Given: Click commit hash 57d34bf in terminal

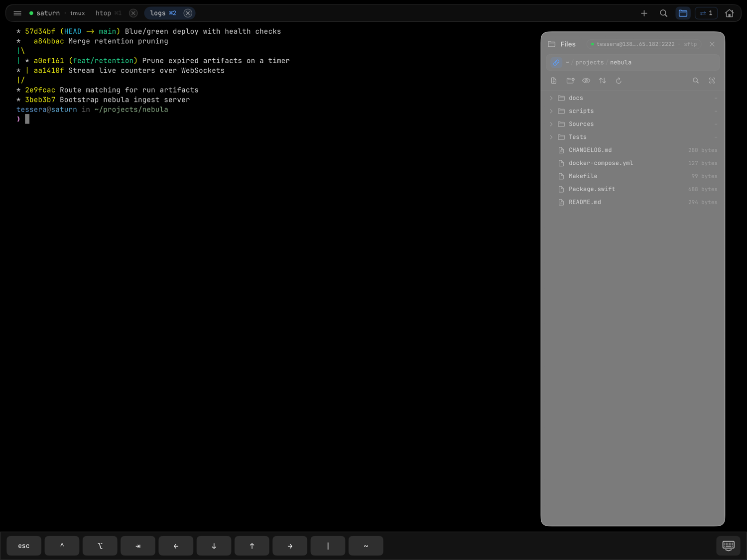Looking at the screenshot, I should (40, 31).
